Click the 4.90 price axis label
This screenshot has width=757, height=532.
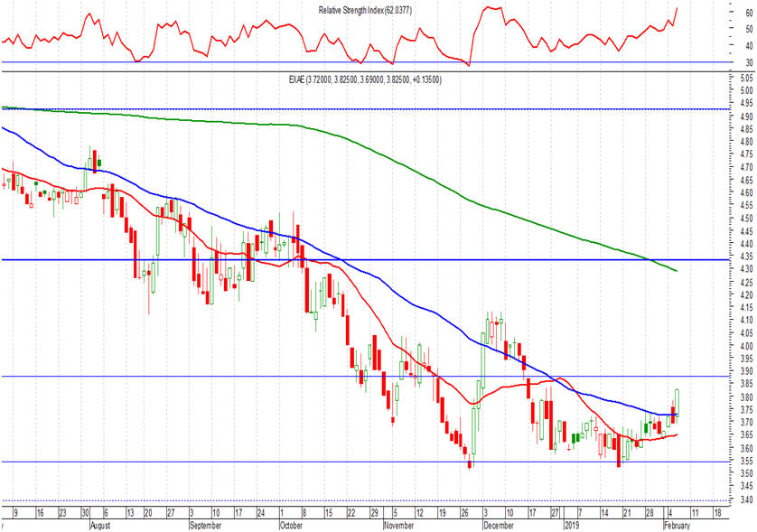click(x=746, y=117)
